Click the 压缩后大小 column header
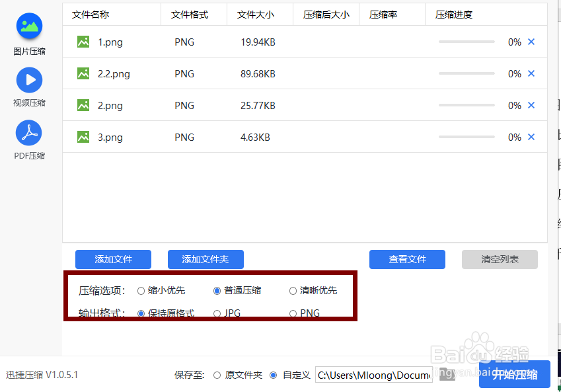Image resolution: width=561 pixels, height=392 pixels. [326, 15]
